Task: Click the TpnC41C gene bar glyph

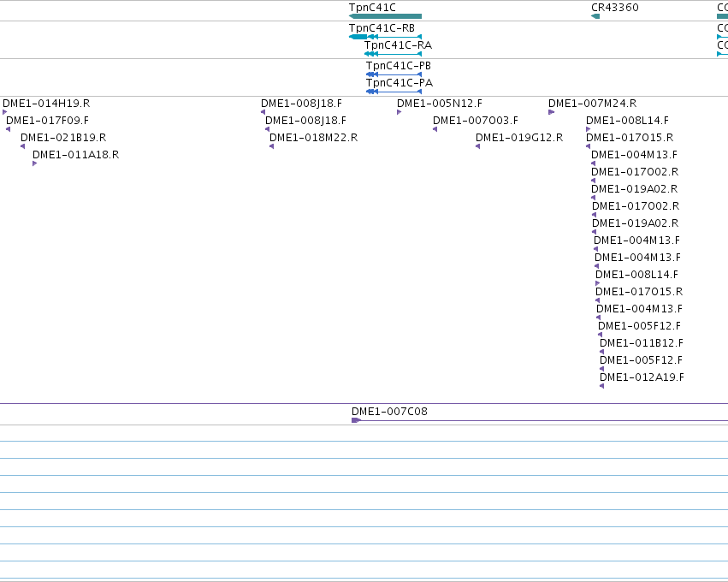Action: pyautogui.click(x=385, y=16)
